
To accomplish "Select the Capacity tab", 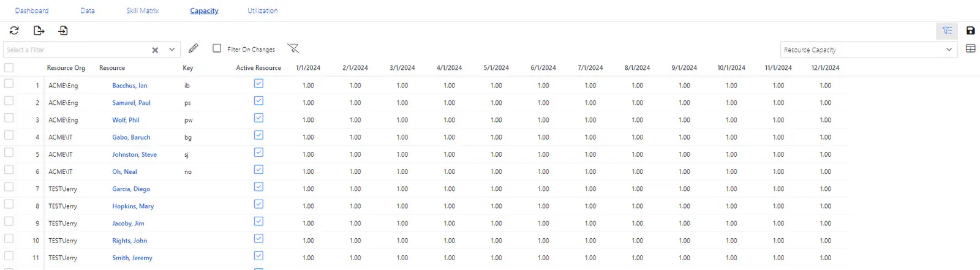I will [205, 10].
